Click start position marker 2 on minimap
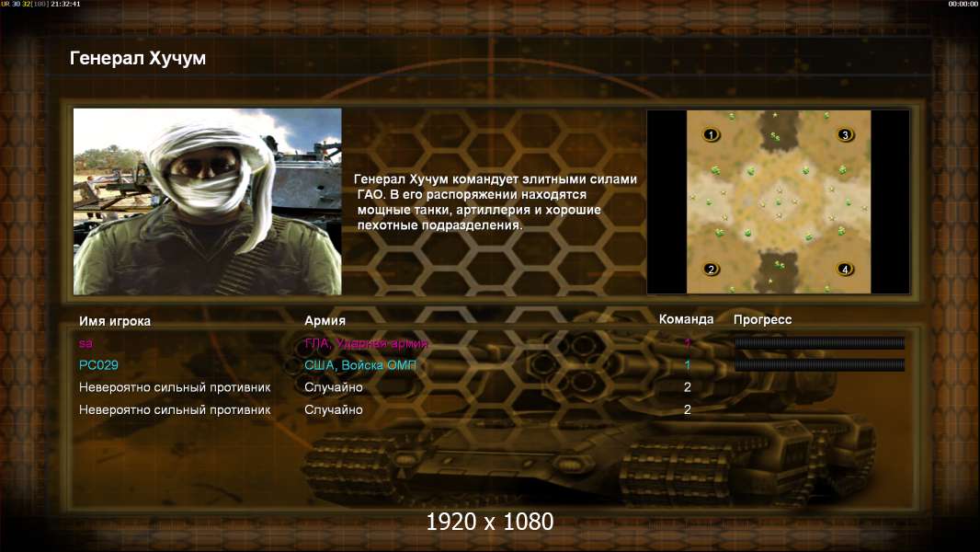Screen dimensions: 980x552 tap(711, 270)
